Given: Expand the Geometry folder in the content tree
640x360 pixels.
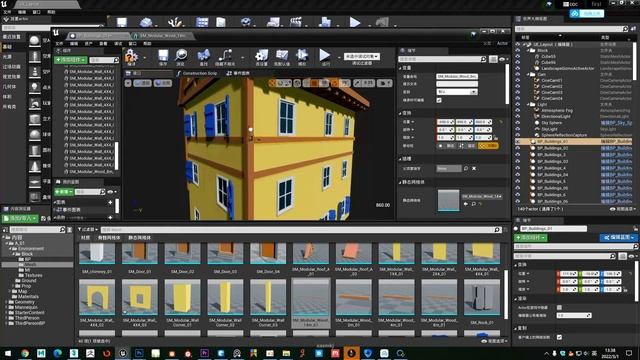Looking at the screenshot, I should pos(7,302).
